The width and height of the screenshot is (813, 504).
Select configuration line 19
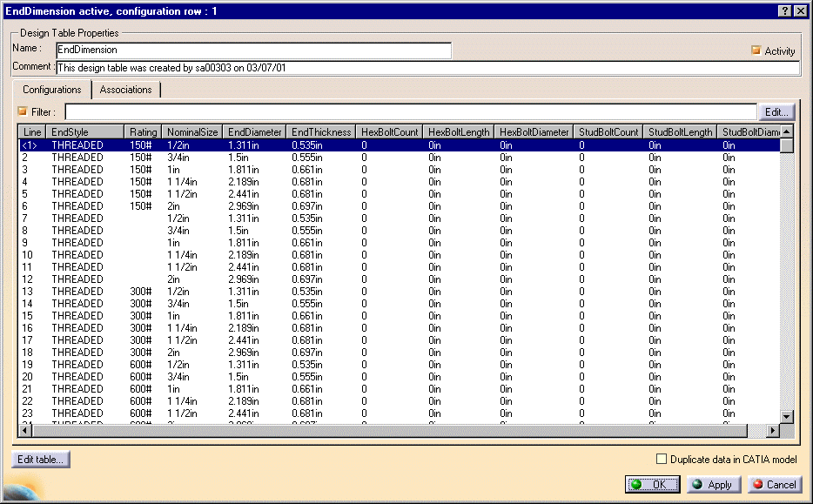400,365
